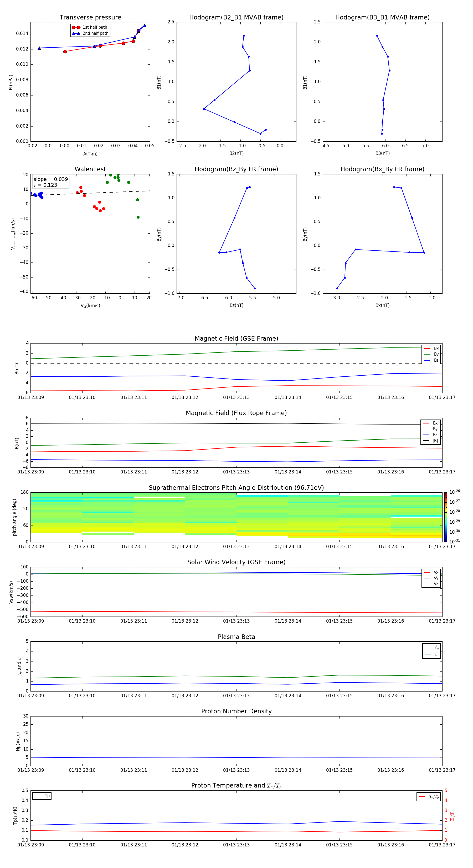Select the "1st half path" legend entry
The width and height of the screenshot is (473, 868).
pos(90,27)
